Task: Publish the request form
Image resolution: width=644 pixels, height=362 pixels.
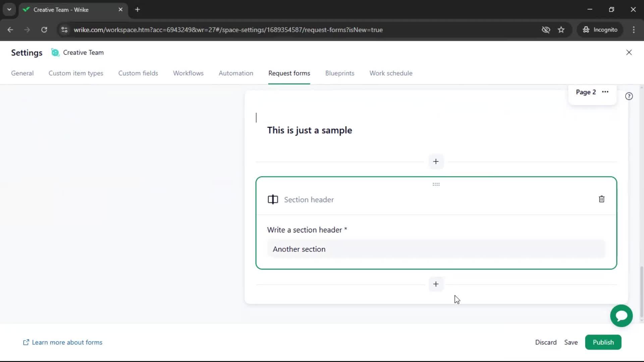Action: click(603, 342)
